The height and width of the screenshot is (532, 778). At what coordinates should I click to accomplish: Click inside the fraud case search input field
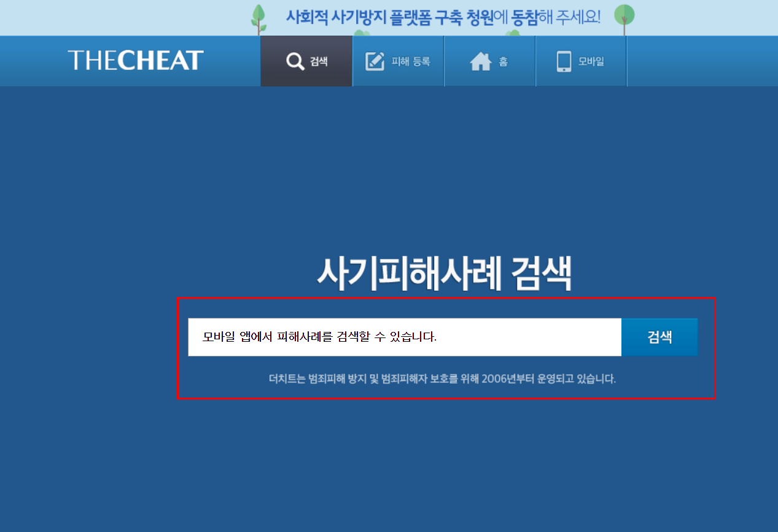coord(405,336)
